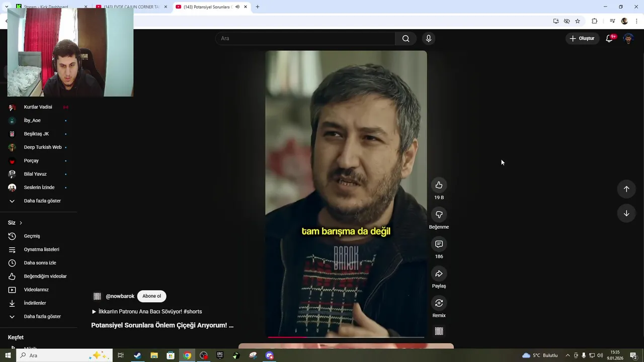This screenshot has height=362, width=644.
Task: Open YouTube account avatar menu
Action: point(628,38)
